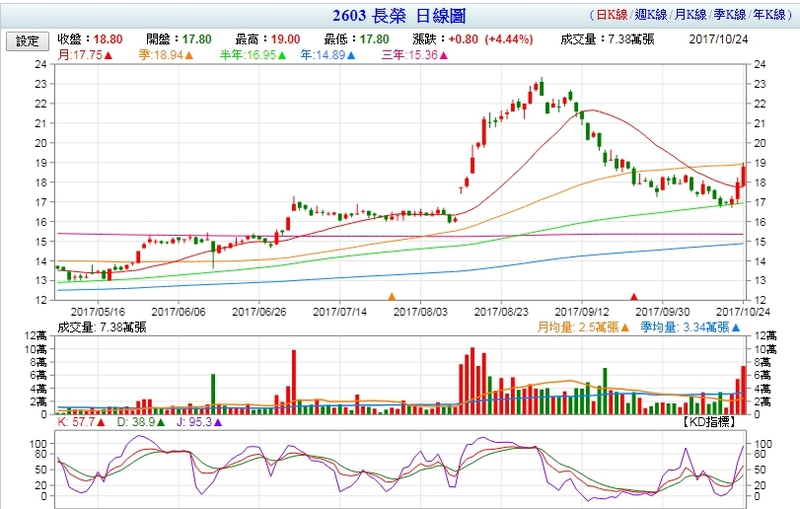The width and height of the screenshot is (800, 509).
Task: Click the 2017/05/16 date axis label
Action: point(97,312)
